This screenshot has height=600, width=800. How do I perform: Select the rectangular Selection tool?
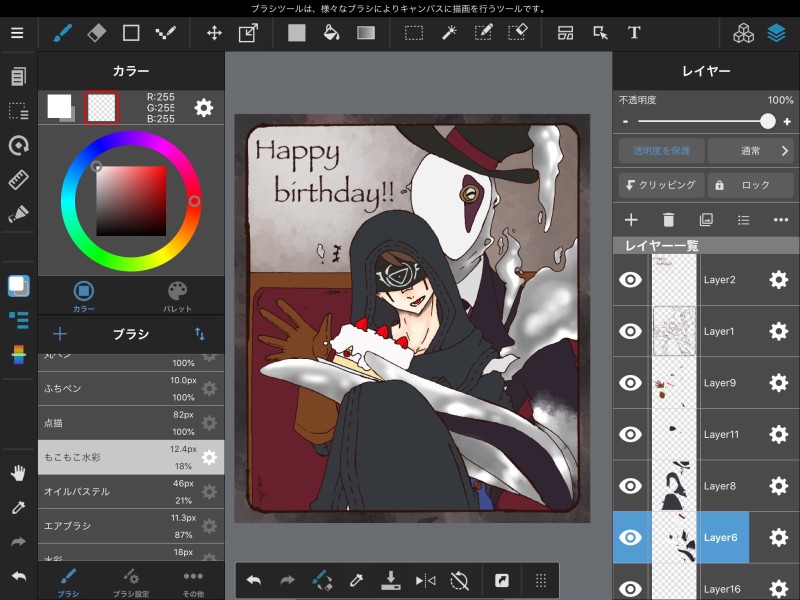[x=414, y=33]
